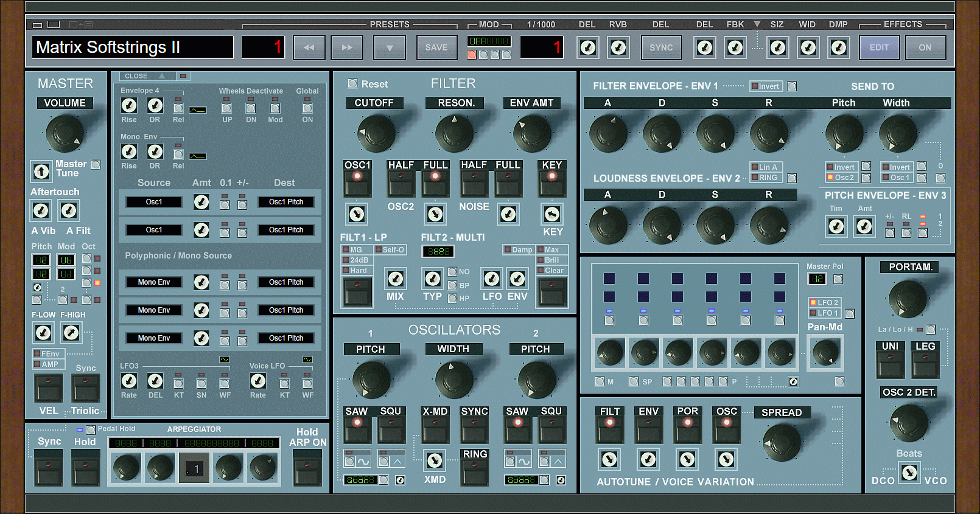The height and width of the screenshot is (514, 980).
Task: Toggle the Pedal Hold checkbox
Action: (x=91, y=429)
